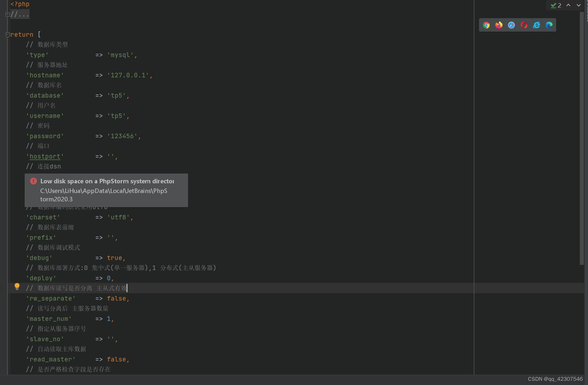Click the 'prefix' key

(41, 238)
